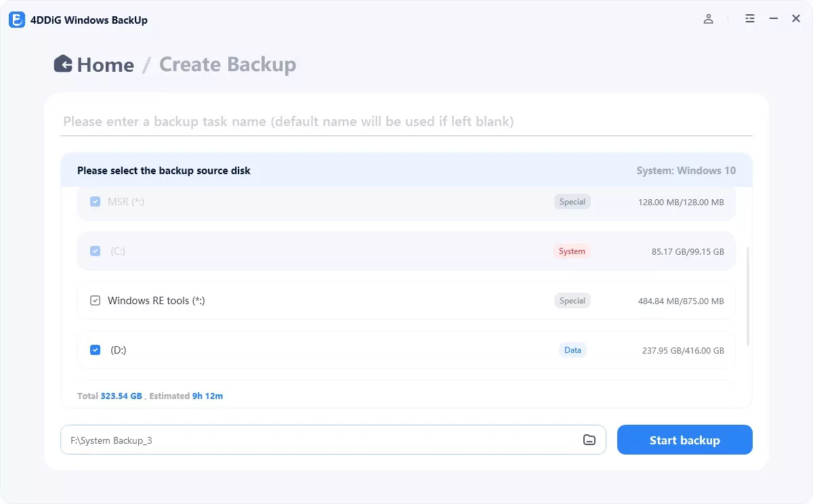Image resolution: width=813 pixels, height=504 pixels.
Task: Open the hamburger menu icon
Action: point(750,19)
